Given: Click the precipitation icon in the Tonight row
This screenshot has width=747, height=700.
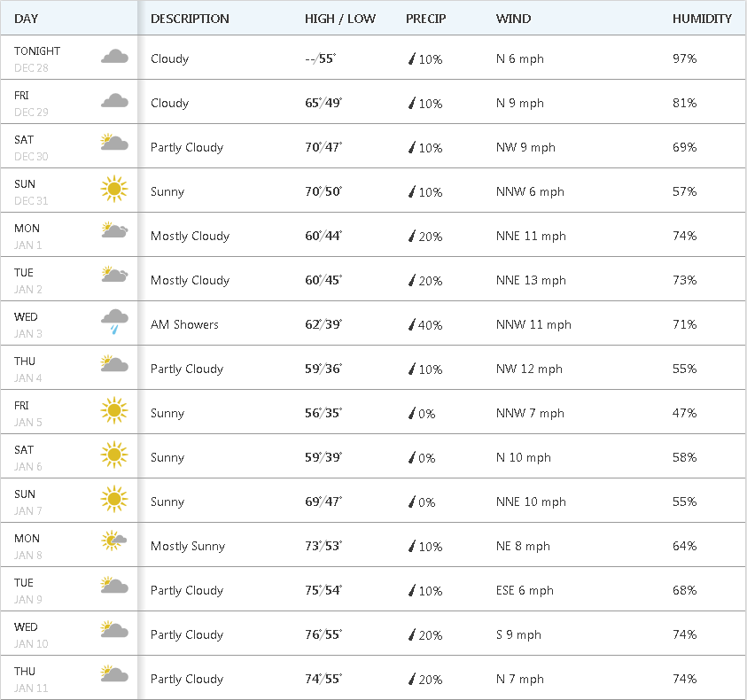Looking at the screenshot, I should [x=411, y=59].
